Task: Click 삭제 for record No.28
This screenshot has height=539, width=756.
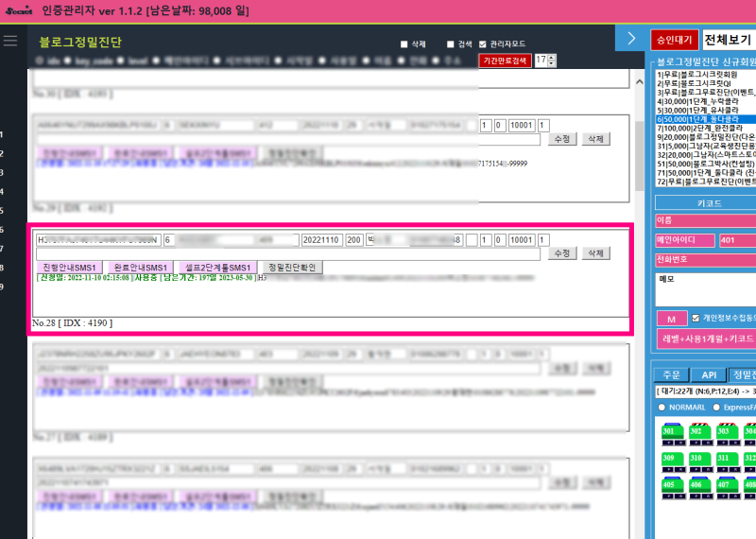Action: click(x=596, y=253)
